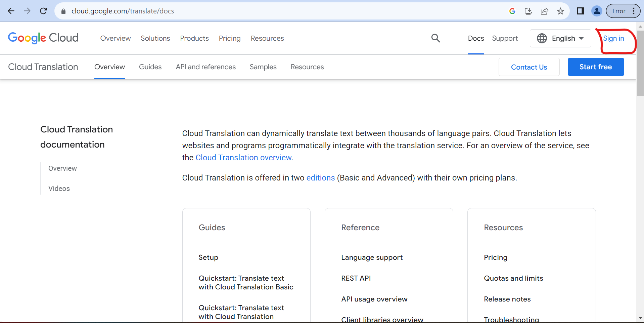
Task: Bookmark page with star icon
Action: pyautogui.click(x=560, y=11)
